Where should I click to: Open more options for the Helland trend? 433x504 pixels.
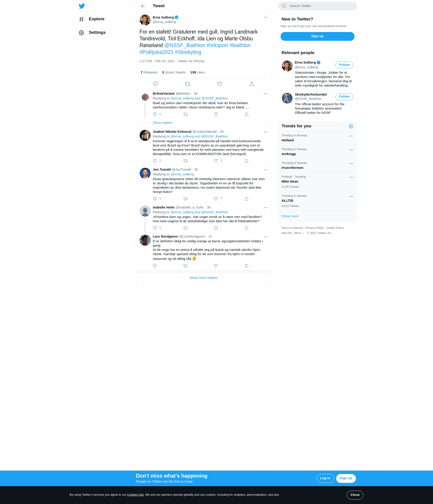[x=351, y=136]
